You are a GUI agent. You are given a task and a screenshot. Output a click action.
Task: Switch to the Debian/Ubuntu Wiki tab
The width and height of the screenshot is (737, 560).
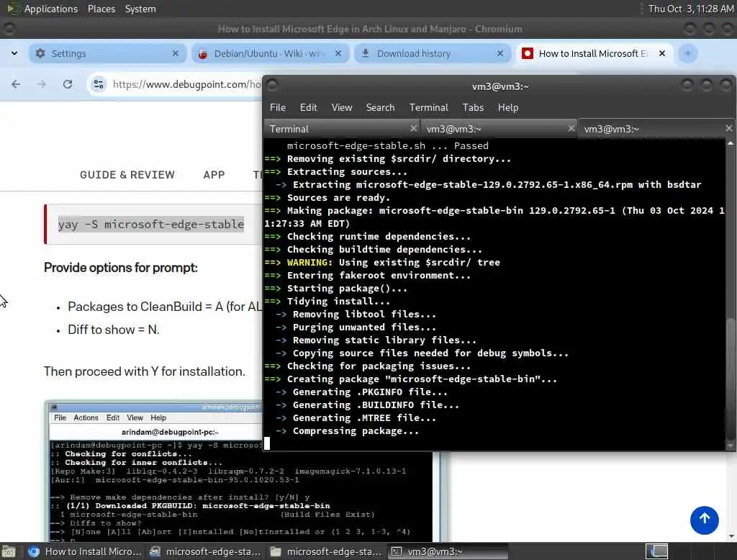[270, 53]
